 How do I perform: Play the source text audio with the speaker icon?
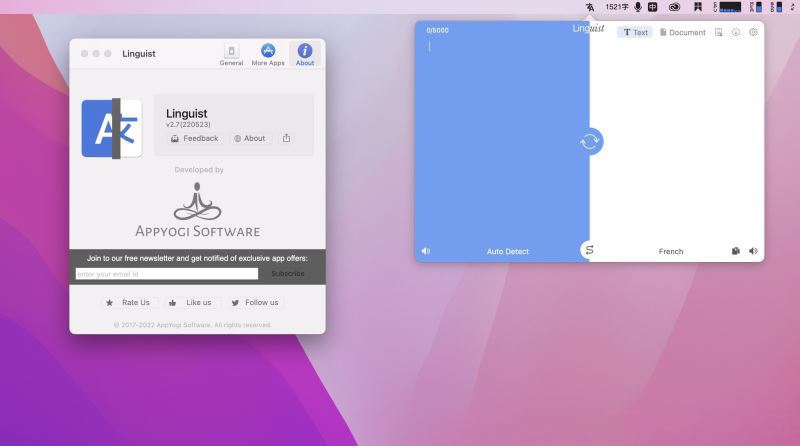(x=426, y=251)
